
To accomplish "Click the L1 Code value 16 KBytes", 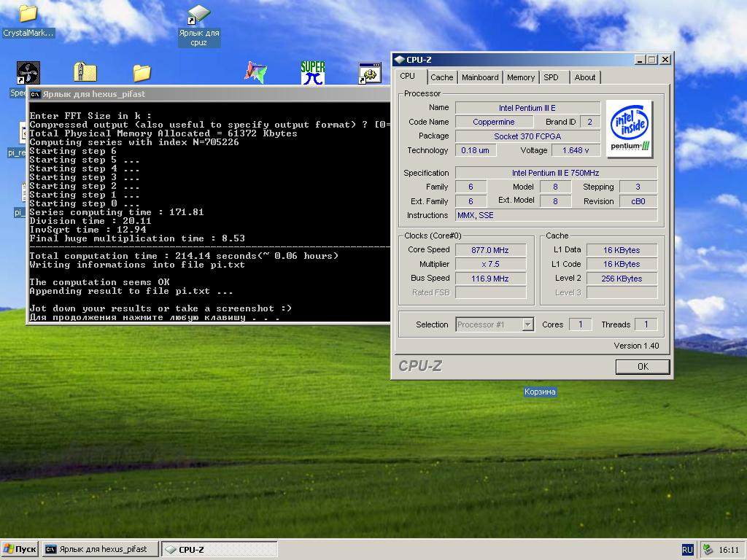I will (622, 264).
